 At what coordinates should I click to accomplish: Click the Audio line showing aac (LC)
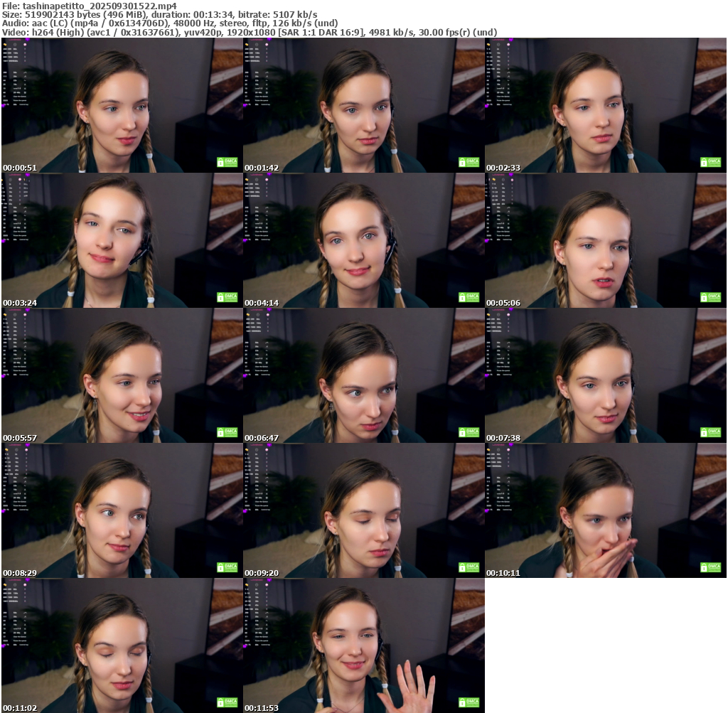[x=170, y=23]
